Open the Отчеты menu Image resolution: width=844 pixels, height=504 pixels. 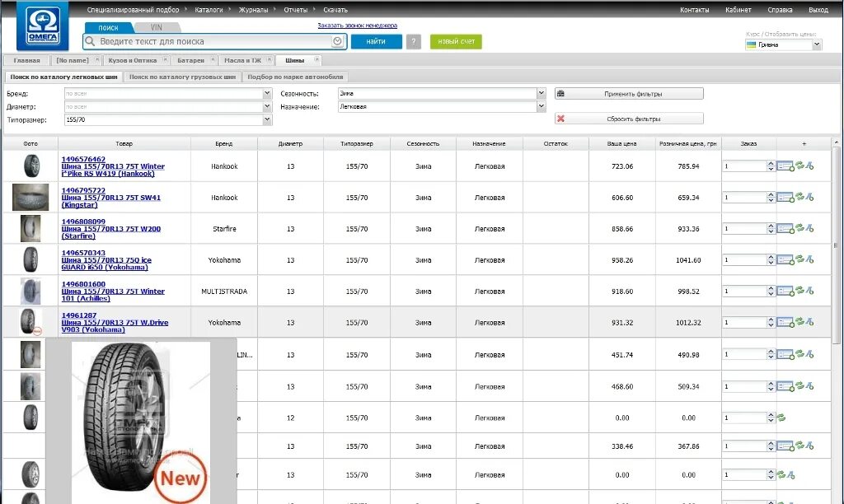click(296, 10)
